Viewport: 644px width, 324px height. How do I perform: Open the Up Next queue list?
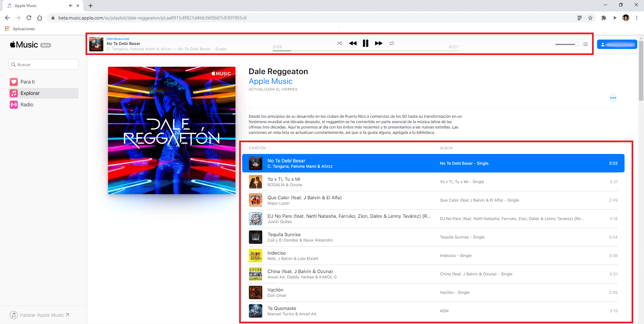pos(585,44)
